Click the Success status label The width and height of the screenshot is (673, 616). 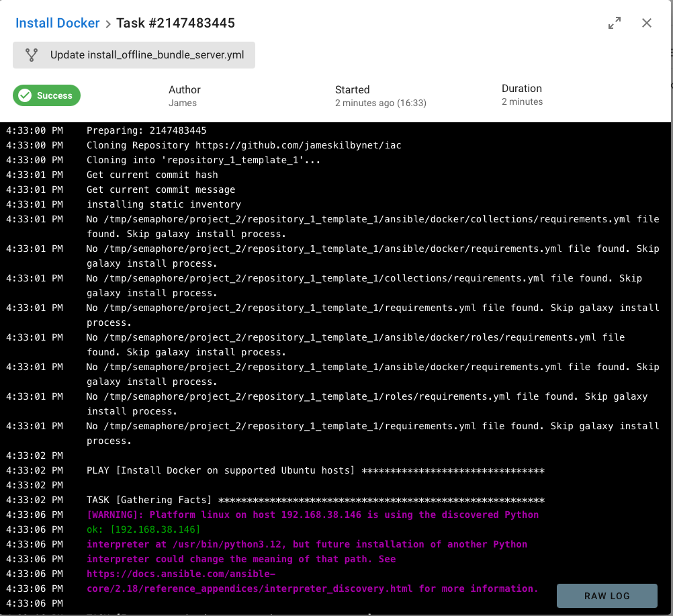(x=54, y=95)
